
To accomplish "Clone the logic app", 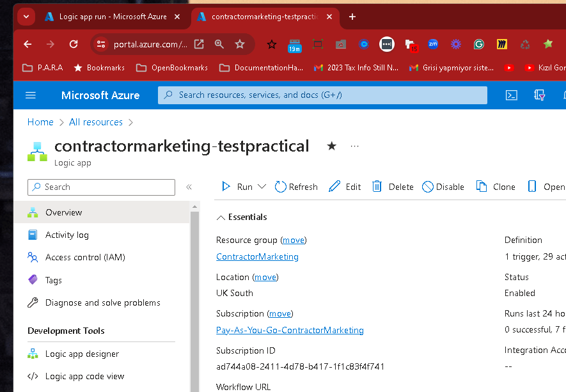I will [496, 187].
